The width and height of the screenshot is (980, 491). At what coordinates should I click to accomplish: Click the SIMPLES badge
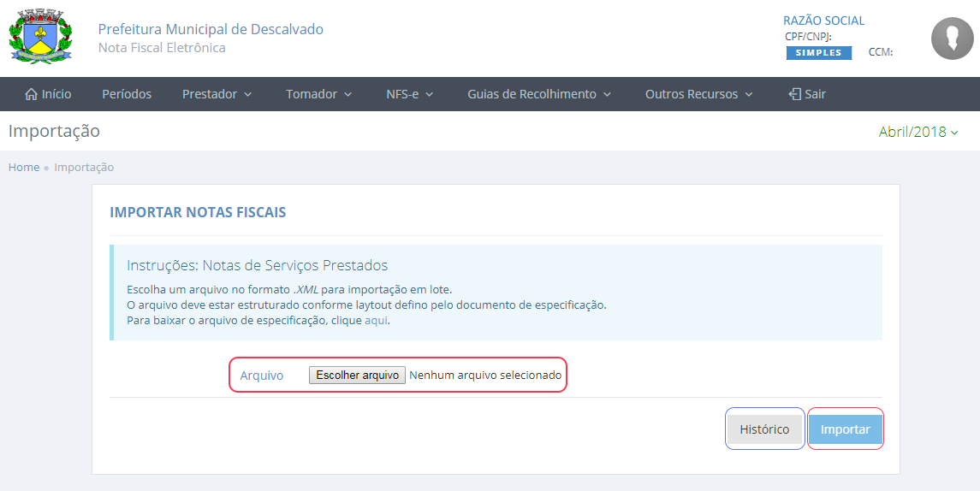(818, 52)
